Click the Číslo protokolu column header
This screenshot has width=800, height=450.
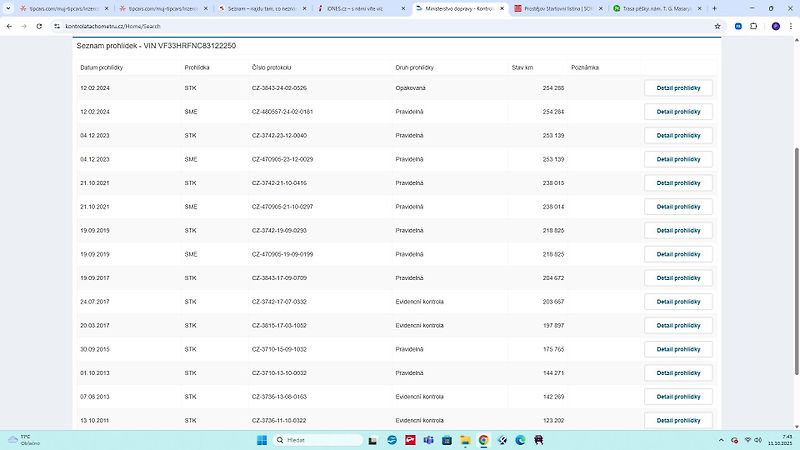click(271, 67)
